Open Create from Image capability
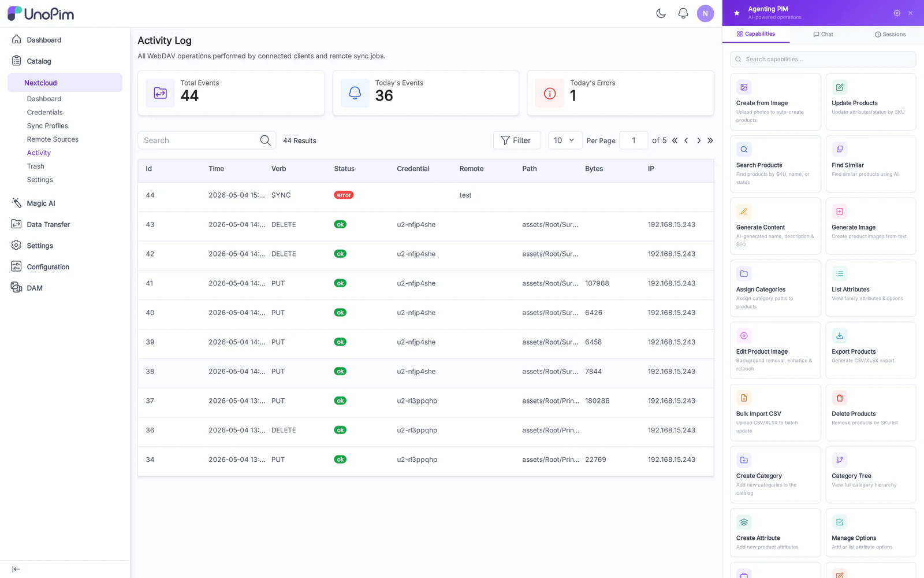This screenshot has width=924, height=578. 775,102
